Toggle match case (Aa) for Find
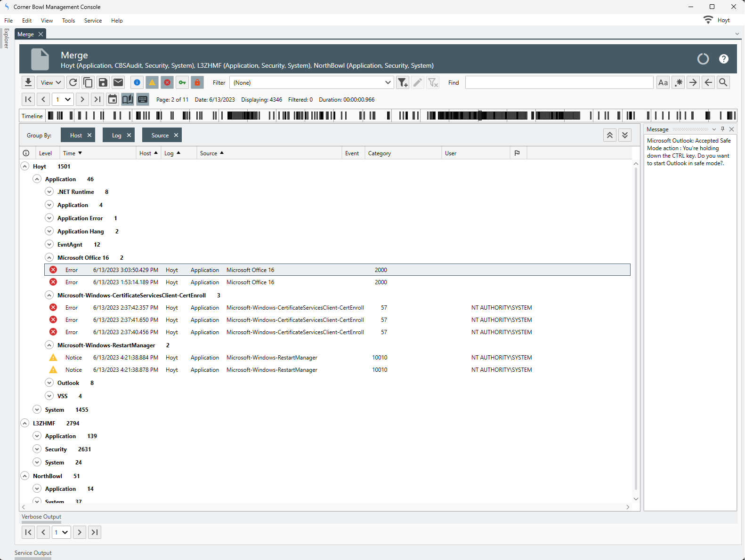The width and height of the screenshot is (745, 560). [663, 82]
